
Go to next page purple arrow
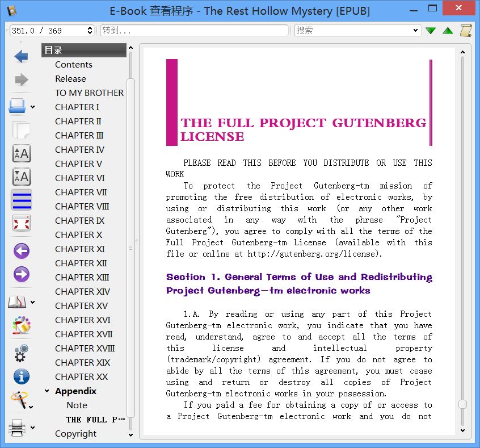[x=21, y=274]
